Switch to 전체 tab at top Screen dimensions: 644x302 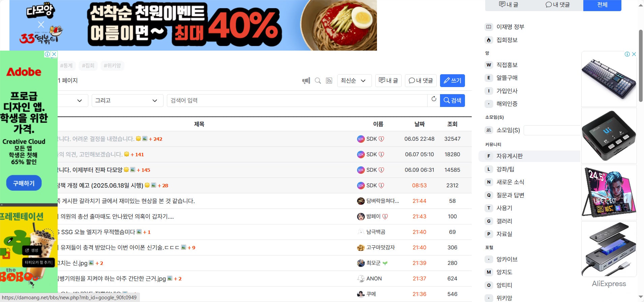click(602, 5)
